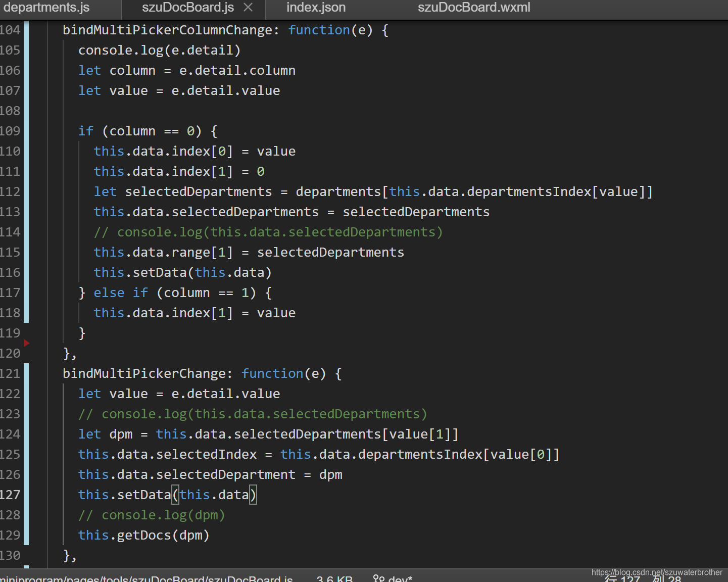Click 'this.data.range[1] = selectedDepartments' line
The height and width of the screenshot is (582, 728).
click(x=249, y=252)
